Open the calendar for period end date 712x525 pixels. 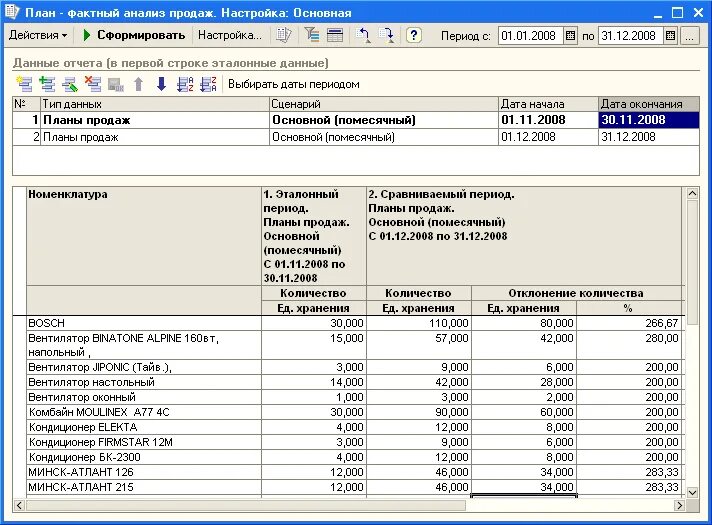tap(671, 36)
